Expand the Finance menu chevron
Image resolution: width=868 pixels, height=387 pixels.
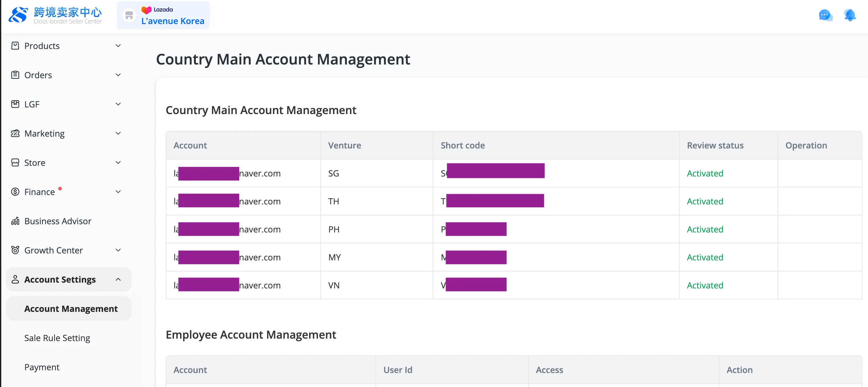[118, 192]
